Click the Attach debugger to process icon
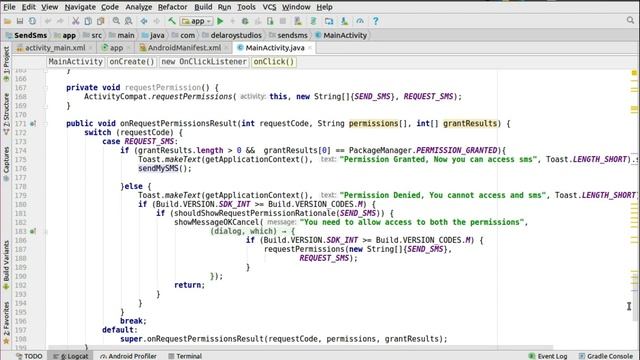Image resolution: width=640 pixels, height=360 pixels. pos(270,21)
